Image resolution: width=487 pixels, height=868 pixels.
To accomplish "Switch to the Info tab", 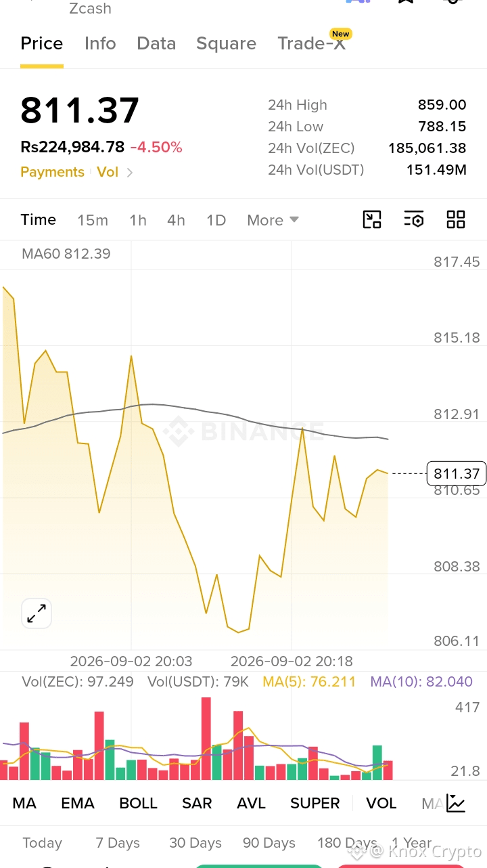I will point(100,43).
